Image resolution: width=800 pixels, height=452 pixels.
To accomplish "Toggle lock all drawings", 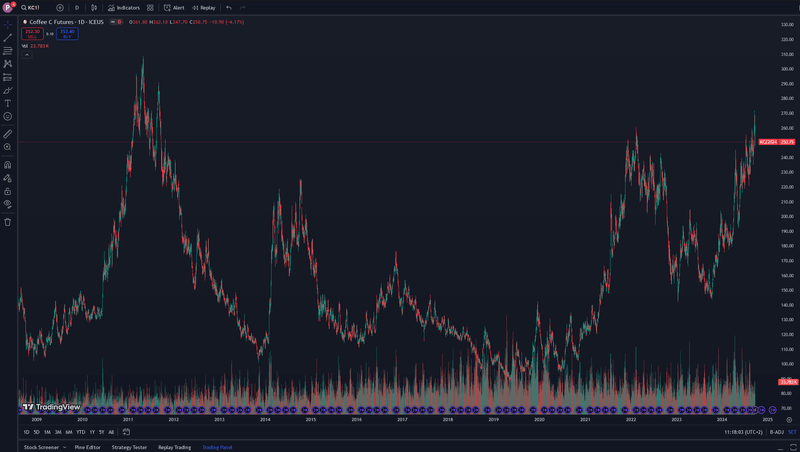I will tap(8, 191).
